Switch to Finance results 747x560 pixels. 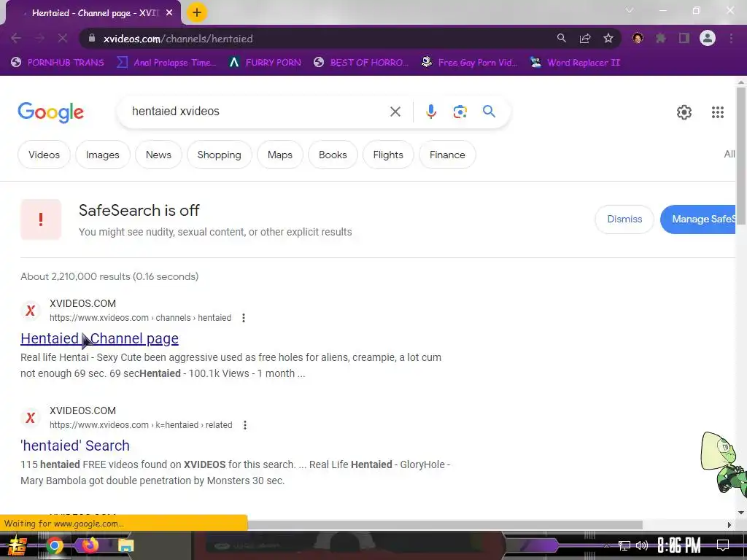tap(447, 155)
